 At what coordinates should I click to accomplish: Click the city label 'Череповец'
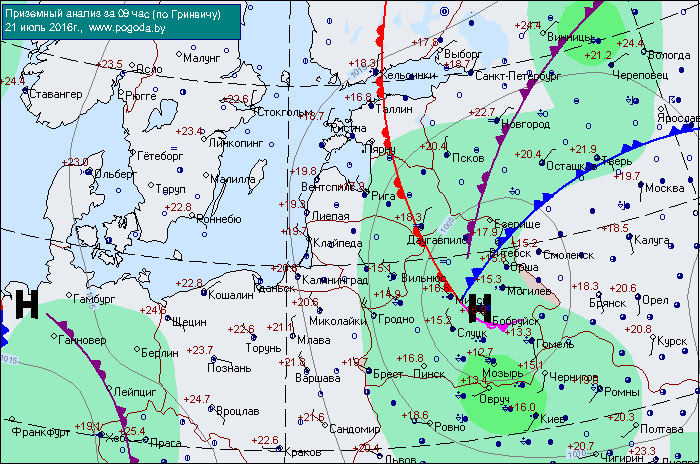pos(640,75)
